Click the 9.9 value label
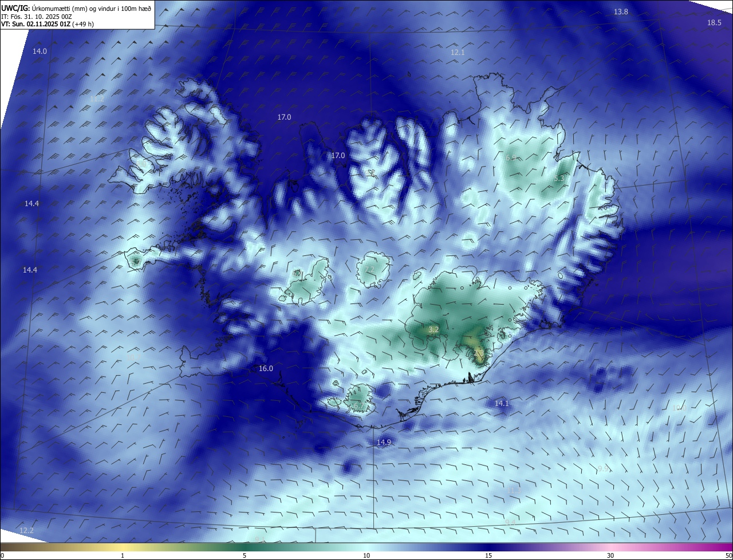 tap(602, 469)
